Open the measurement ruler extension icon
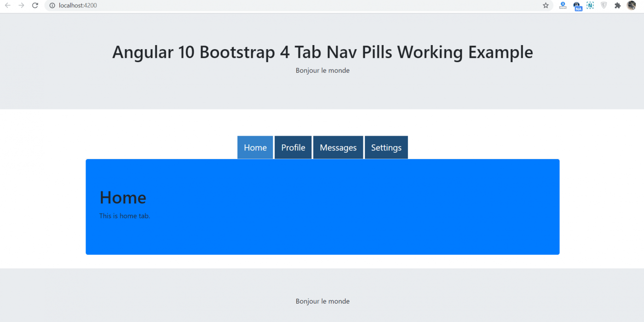 562,6
